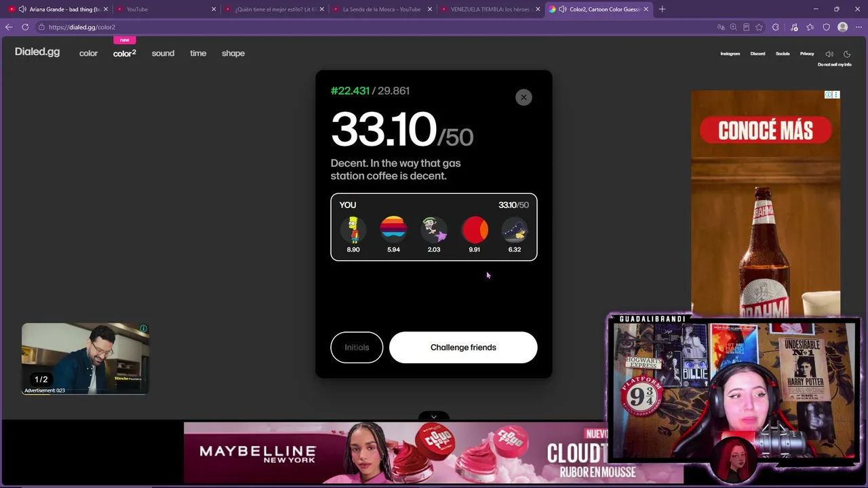The height and width of the screenshot is (488, 868).
Task: Open the color game mode
Action: [88, 54]
